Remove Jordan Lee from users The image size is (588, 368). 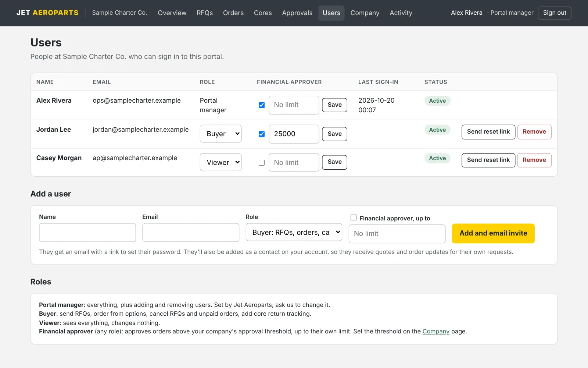click(x=534, y=132)
